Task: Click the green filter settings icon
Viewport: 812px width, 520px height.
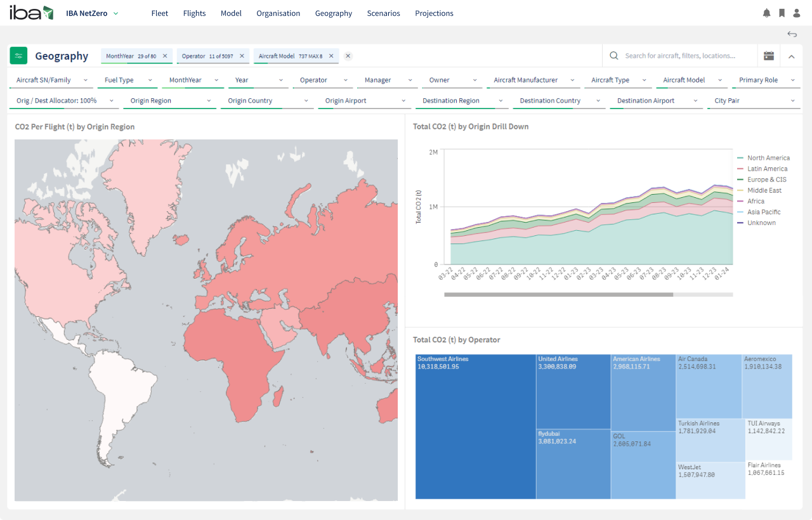Action: click(x=18, y=56)
